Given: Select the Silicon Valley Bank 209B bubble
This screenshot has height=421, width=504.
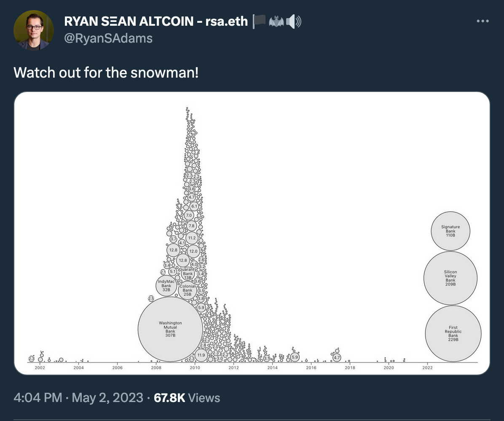Looking at the screenshot, I should [450, 278].
